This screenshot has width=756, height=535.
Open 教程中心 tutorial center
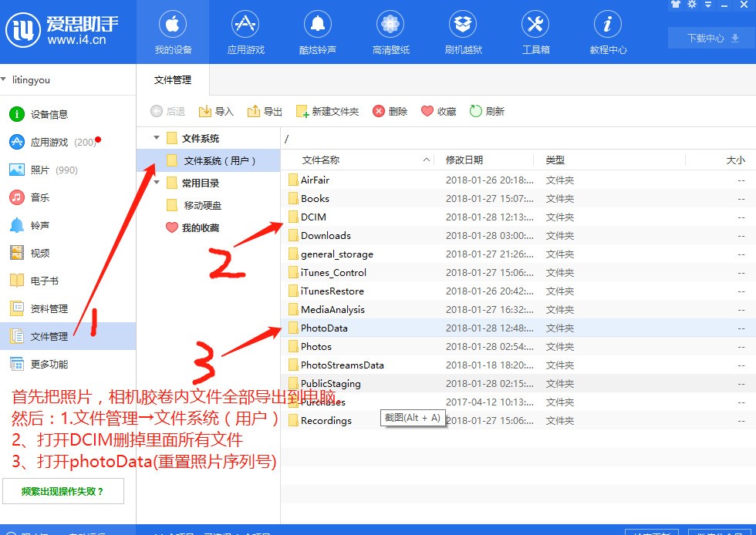coord(608,32)
